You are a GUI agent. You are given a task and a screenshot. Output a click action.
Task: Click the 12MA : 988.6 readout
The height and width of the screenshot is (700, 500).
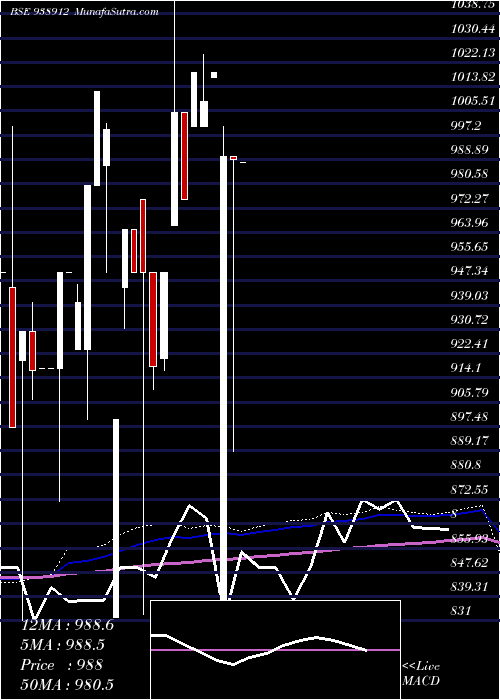(67, 625)
